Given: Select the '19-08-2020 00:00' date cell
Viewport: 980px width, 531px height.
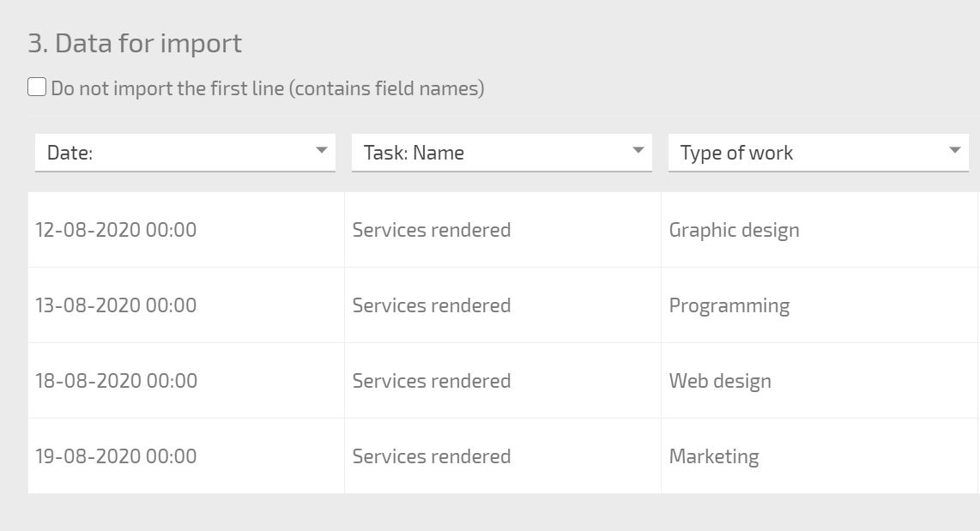Looking at the screenshot, I should click(186, 456).
